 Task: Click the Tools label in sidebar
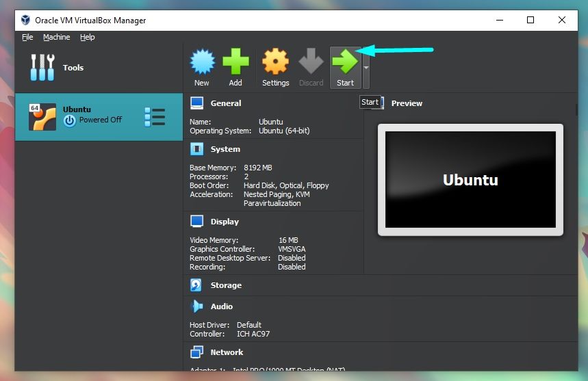(x=73, y=68)
